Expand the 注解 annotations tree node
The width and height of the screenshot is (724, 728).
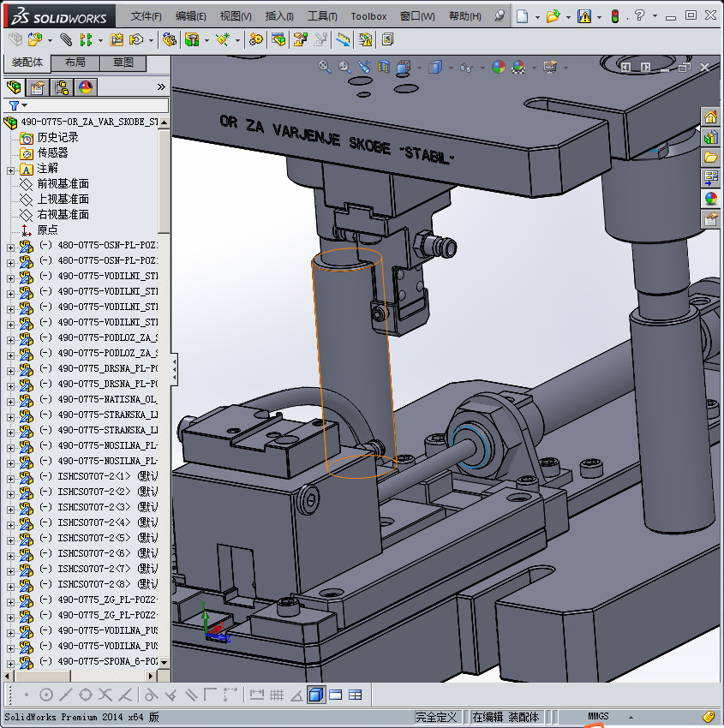click(10, 169)
